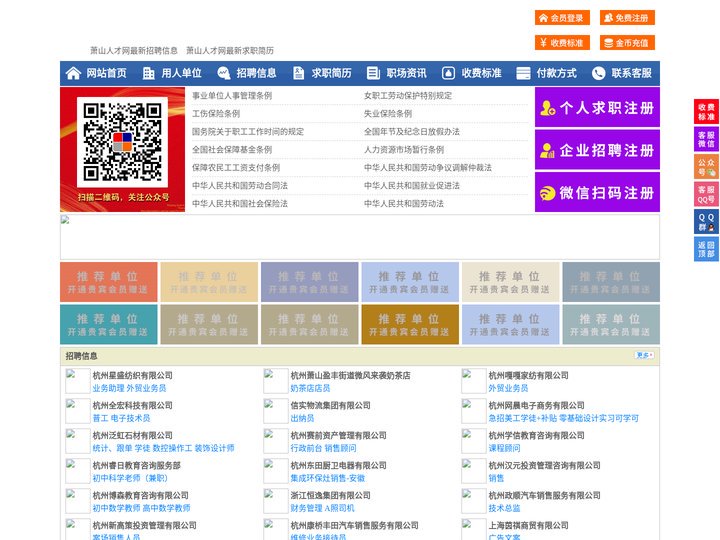Click company logo beside 杭州泛虹石材有限公司

78,441
